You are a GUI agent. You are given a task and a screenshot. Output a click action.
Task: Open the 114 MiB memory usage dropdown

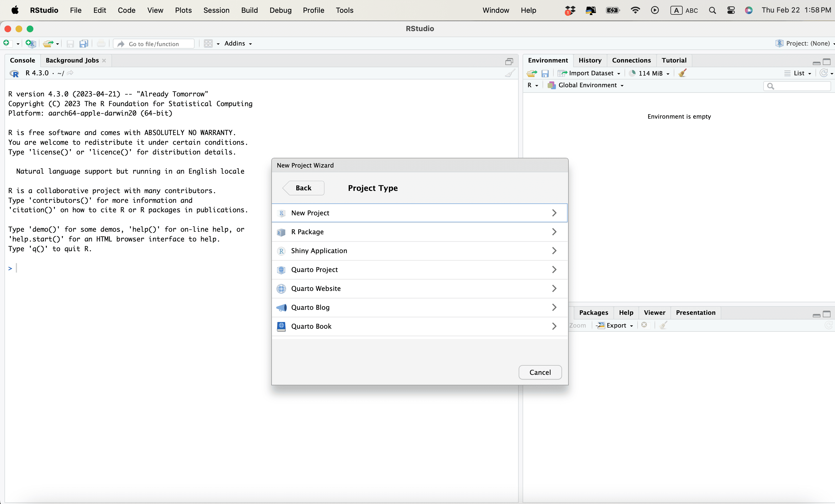650,73
